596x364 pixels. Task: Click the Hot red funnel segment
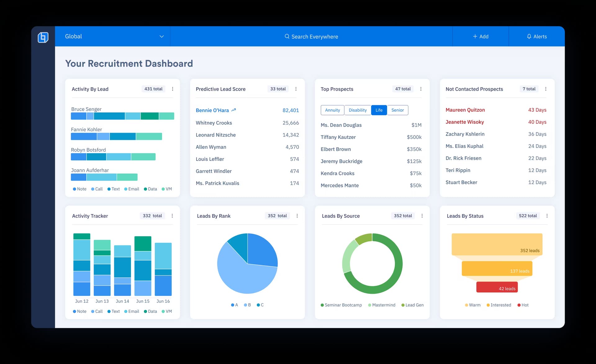pyautogui.click(x=497, y=287)
